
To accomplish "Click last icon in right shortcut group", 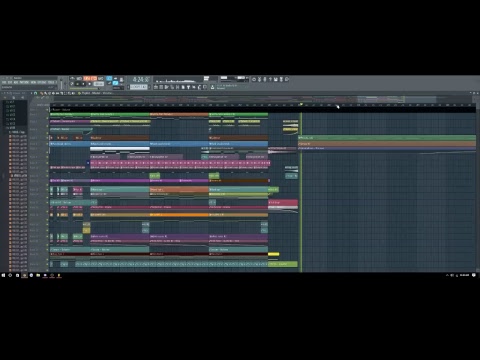I will (x=287, y=79).
